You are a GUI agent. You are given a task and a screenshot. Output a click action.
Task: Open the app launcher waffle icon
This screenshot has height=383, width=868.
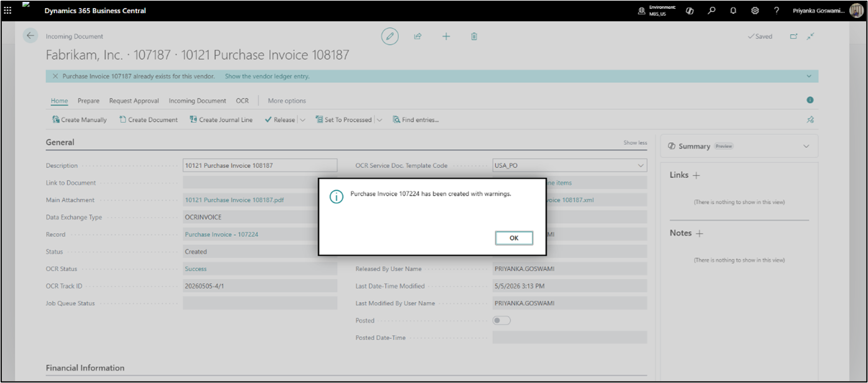[8, 11]
